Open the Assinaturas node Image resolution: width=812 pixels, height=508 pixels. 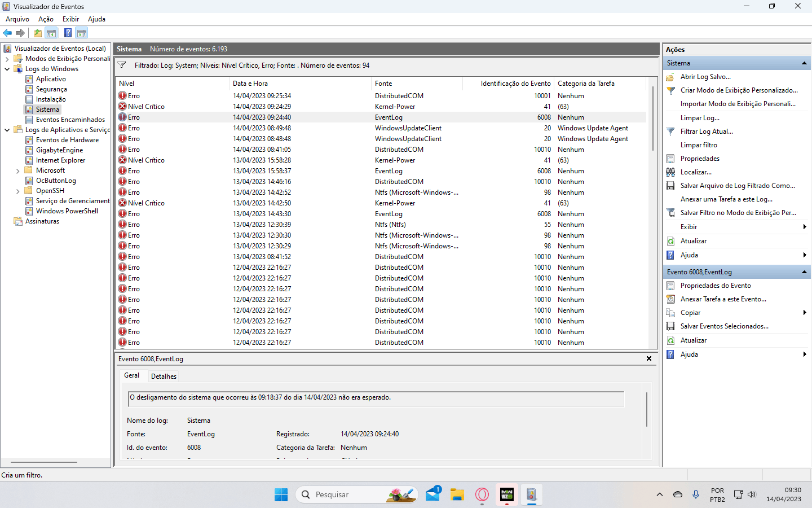click(42, 221)
